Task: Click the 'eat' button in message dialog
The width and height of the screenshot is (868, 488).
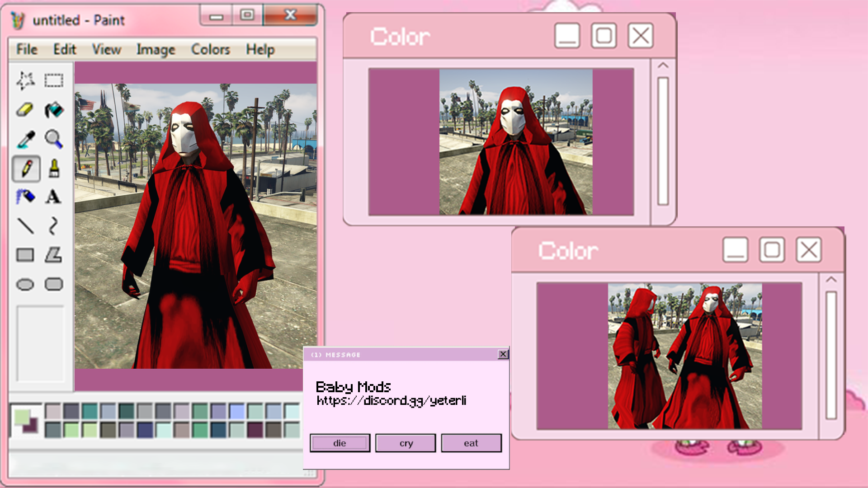Action: coord(472,443)
